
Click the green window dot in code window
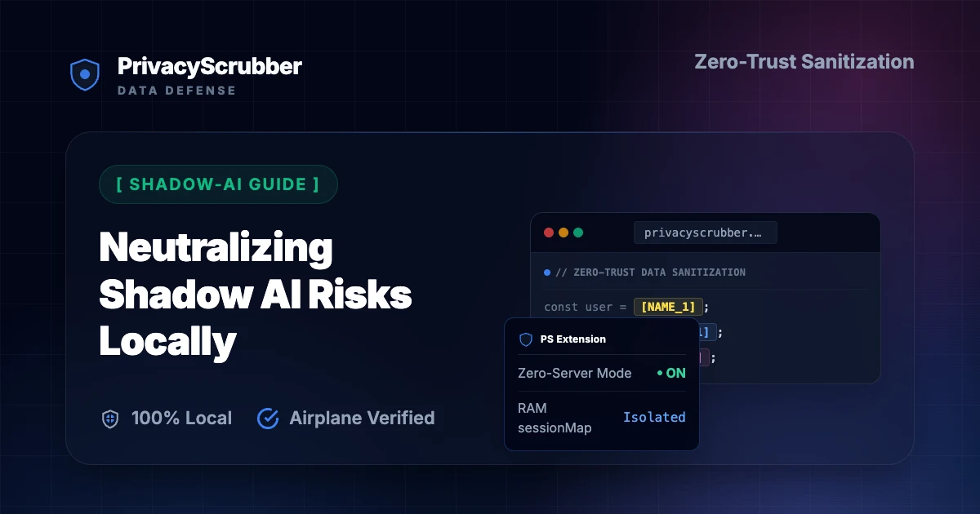coord(578,233)
